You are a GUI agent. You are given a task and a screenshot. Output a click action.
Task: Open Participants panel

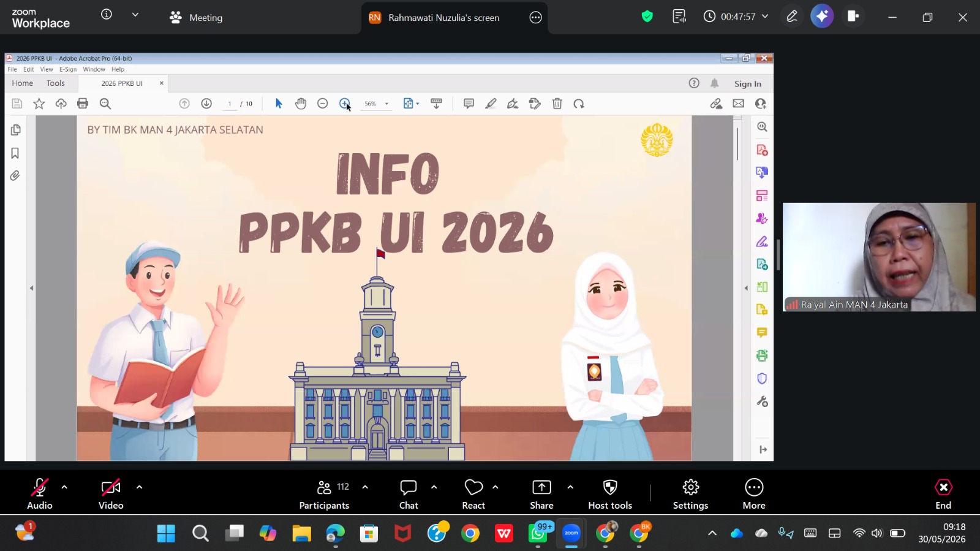click(324, 494)
